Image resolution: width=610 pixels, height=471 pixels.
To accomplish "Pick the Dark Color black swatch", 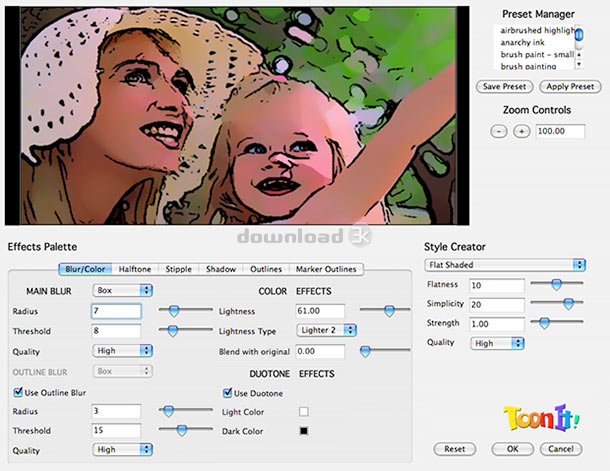I will (x=304, y=431).
